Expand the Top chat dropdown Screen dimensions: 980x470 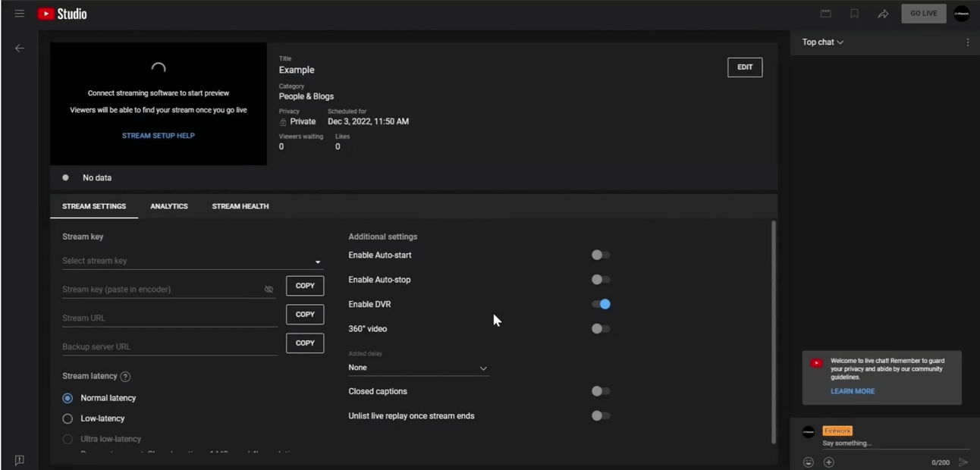[x=823, y=42]
